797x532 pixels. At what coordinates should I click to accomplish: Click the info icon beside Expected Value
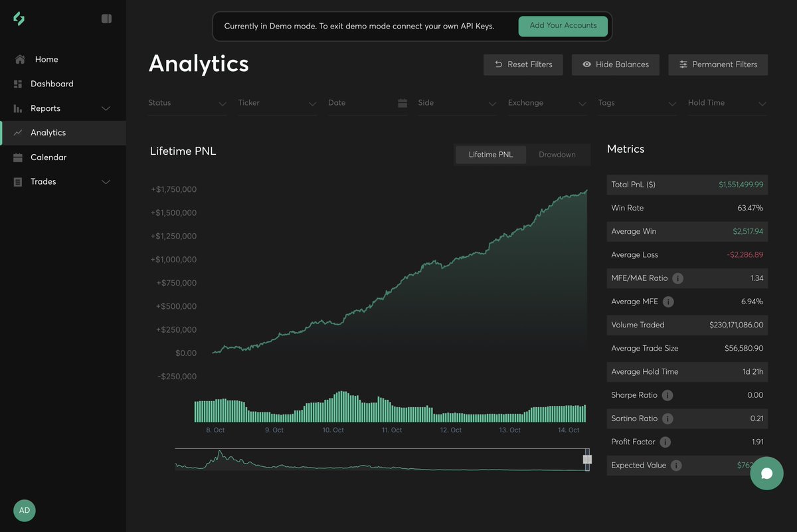click(676, 466)
